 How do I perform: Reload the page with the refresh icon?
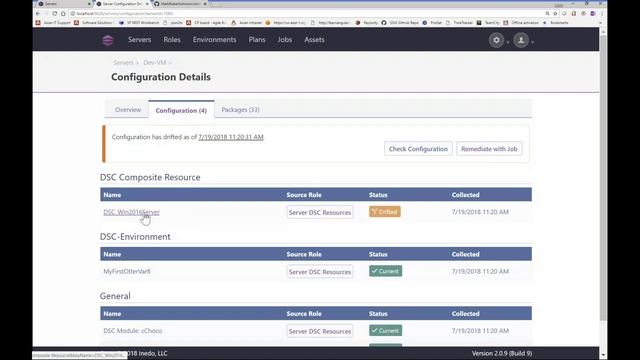point(54,13)
